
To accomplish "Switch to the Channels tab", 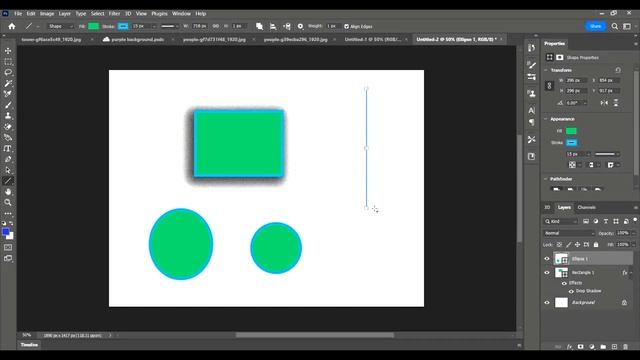I will (x=587, y=207).
